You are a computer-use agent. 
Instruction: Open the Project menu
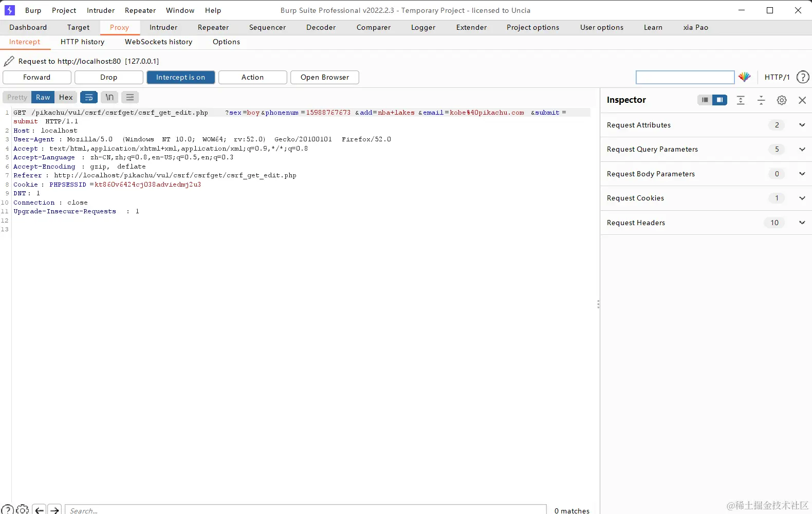(64, 10)
